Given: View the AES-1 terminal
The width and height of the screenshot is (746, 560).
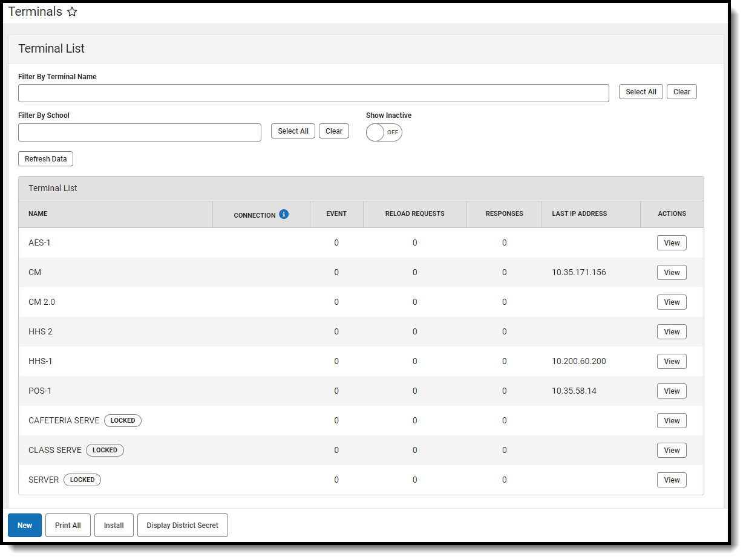Looking at the screenshot, I should (672, 243).
